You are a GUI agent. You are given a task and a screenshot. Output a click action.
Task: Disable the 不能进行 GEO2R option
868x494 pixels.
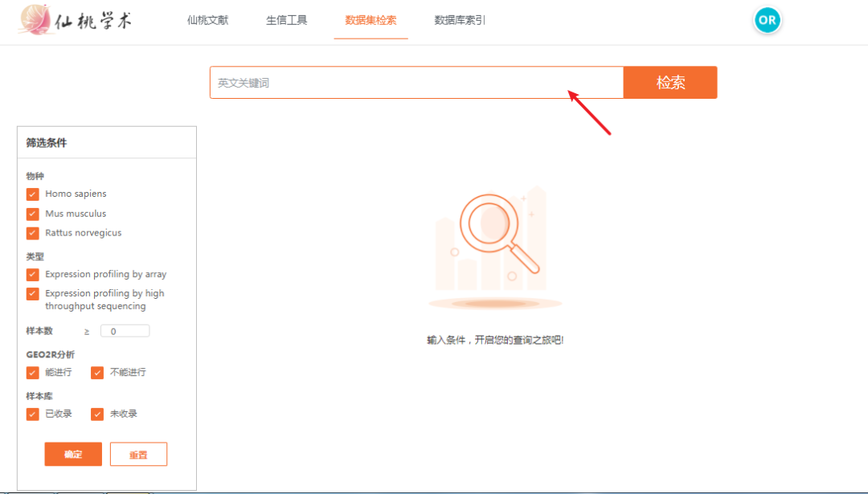97,372
